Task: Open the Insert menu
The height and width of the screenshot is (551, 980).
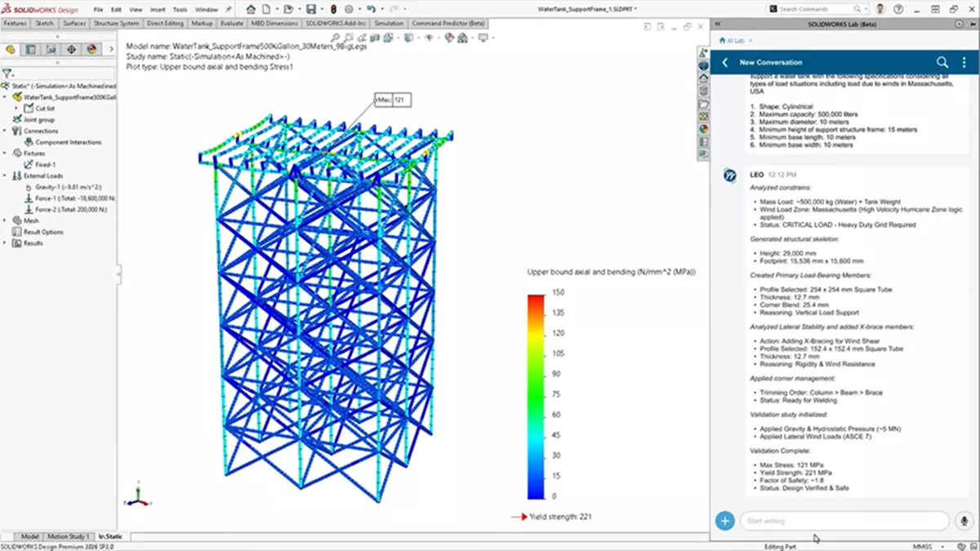Action: pyautogui.click(x=157, y=11)
